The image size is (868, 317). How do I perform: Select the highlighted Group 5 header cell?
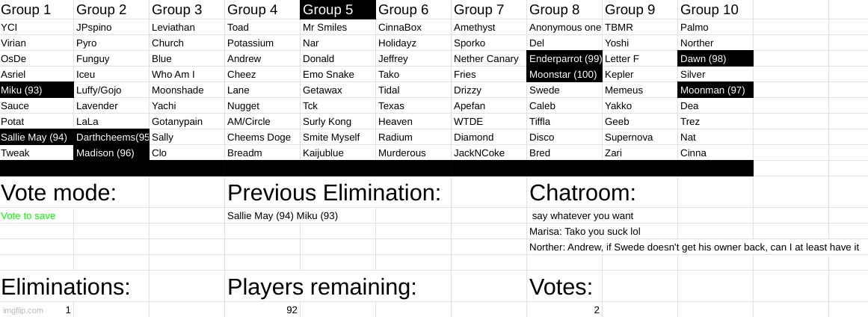point(337,10)
